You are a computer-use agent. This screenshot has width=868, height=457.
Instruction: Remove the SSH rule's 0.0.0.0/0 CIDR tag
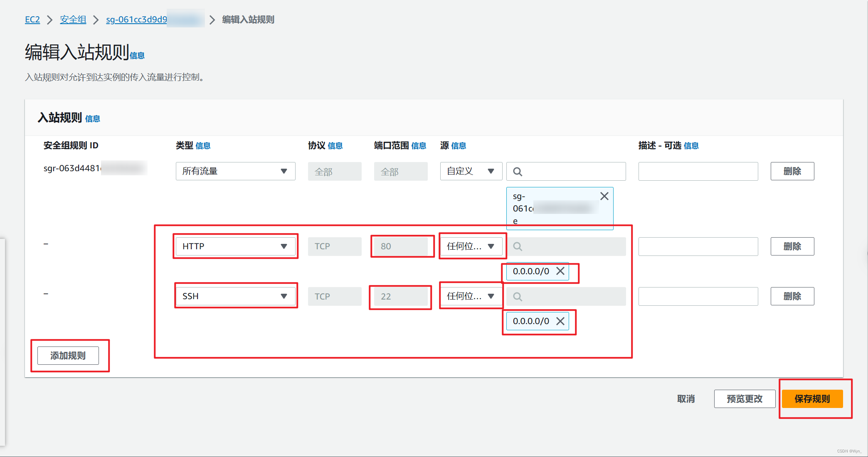coord(560,321)
